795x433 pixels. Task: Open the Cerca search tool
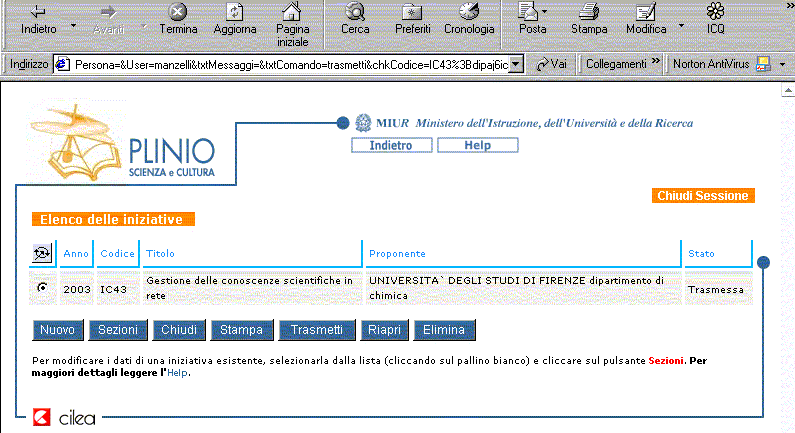[x=355, y=11]
